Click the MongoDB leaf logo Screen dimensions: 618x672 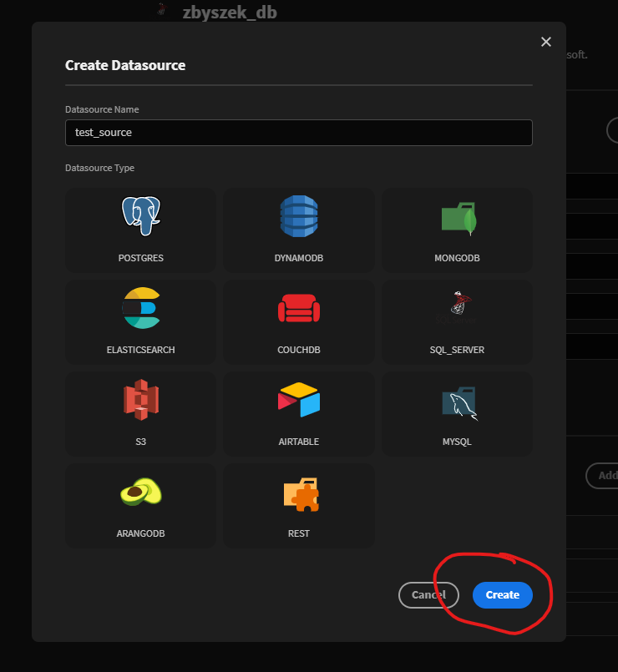(x=457, y=216)
